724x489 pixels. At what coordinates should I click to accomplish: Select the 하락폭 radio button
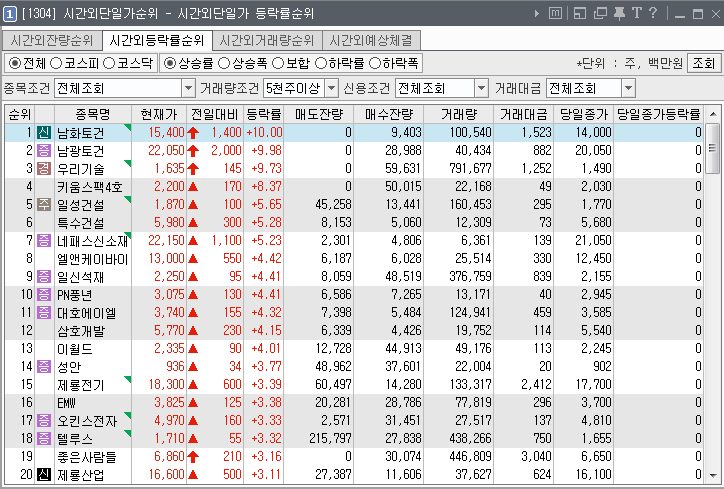point(375,63)
